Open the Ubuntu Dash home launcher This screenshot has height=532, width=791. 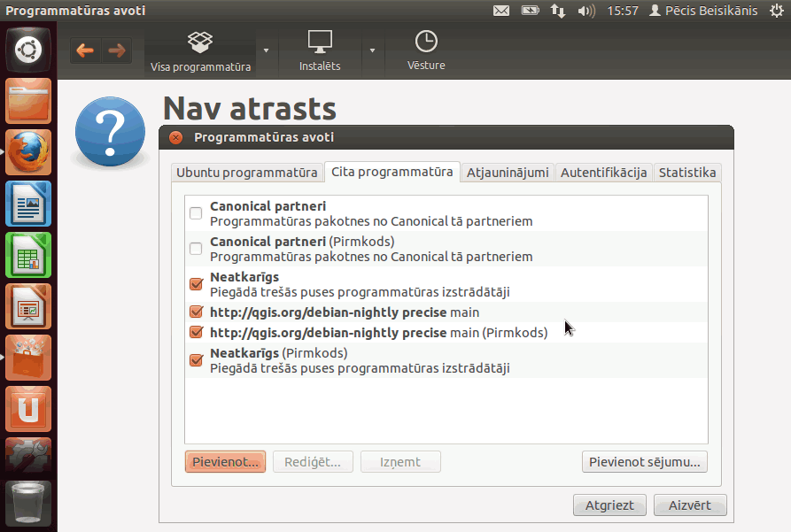tap(28, 50)
